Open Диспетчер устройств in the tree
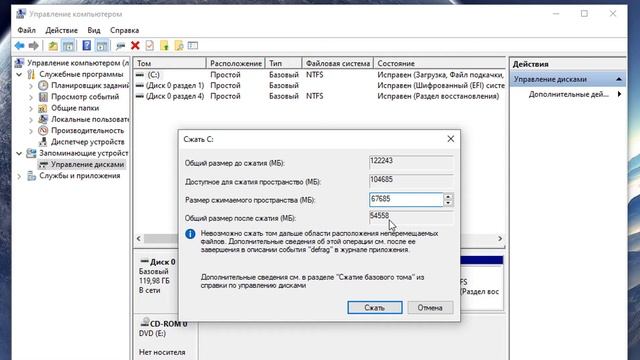The height and width of the screenshot is (360, 640). (87, 142)
